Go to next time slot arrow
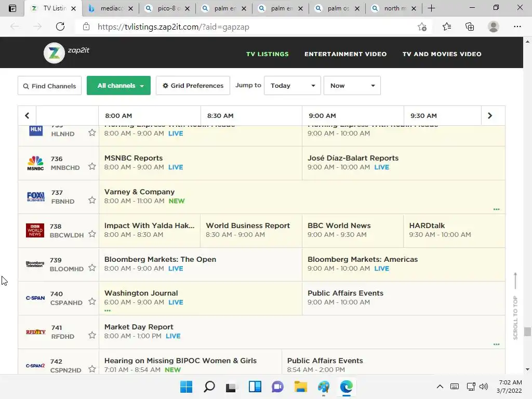 tap(489, 116)
